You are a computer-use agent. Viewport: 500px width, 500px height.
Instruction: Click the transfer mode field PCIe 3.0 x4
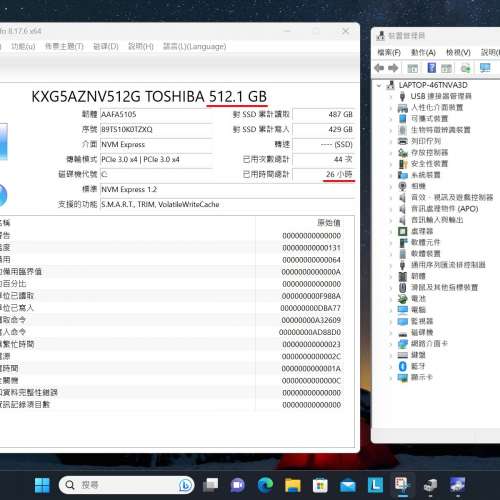pos(156,159)
